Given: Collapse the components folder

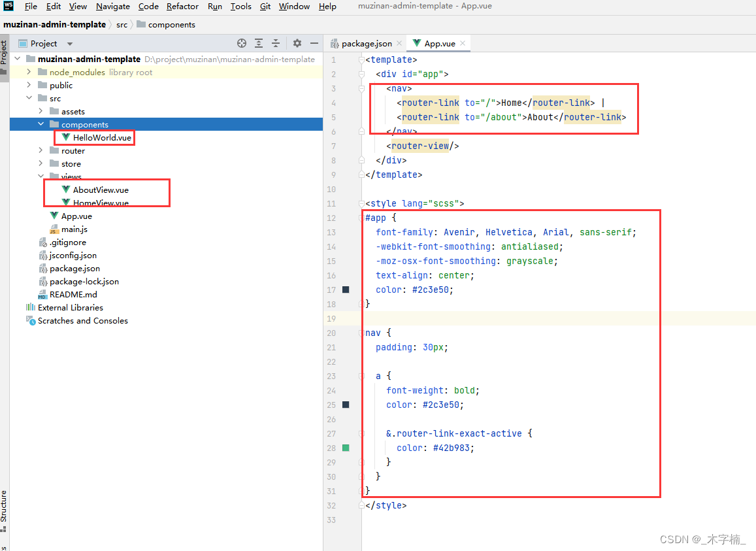Looking at the screenshot, I should (41, 124).
